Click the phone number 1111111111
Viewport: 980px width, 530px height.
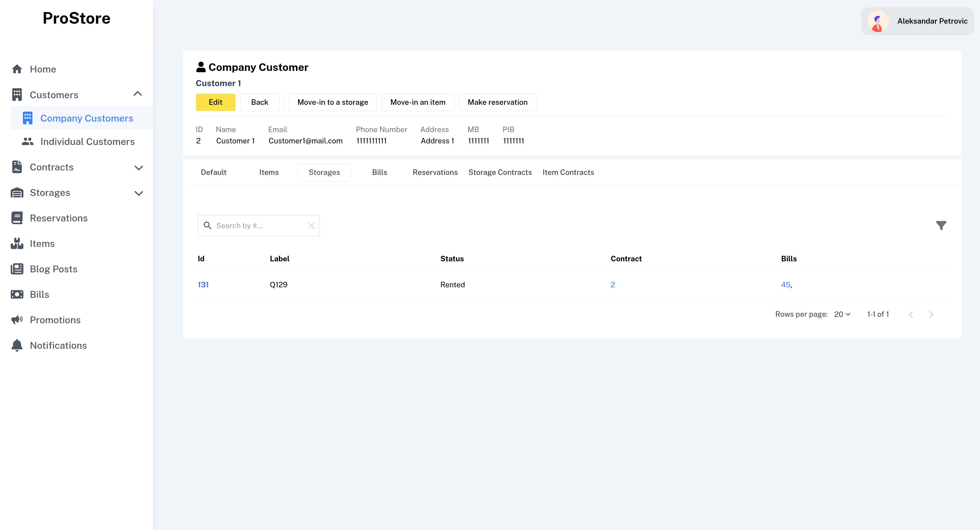(x=371, y=141)
